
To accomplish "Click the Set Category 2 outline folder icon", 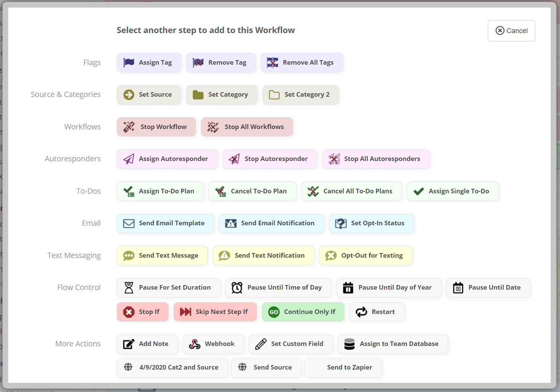I will (274, 94).
